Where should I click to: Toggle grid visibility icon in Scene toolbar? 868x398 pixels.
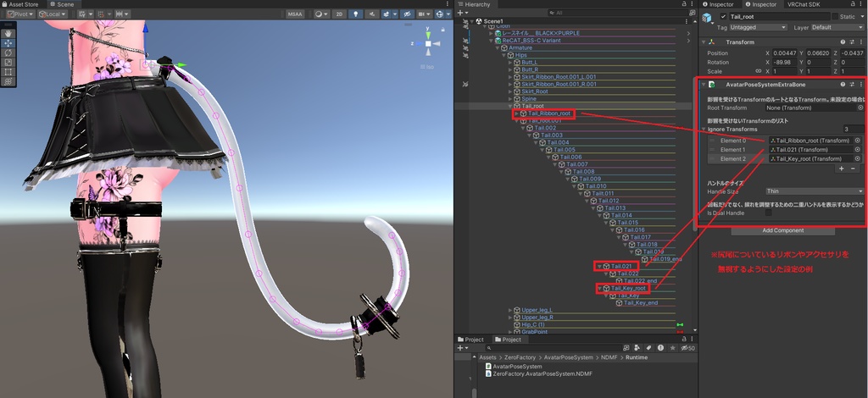[84, 14]
